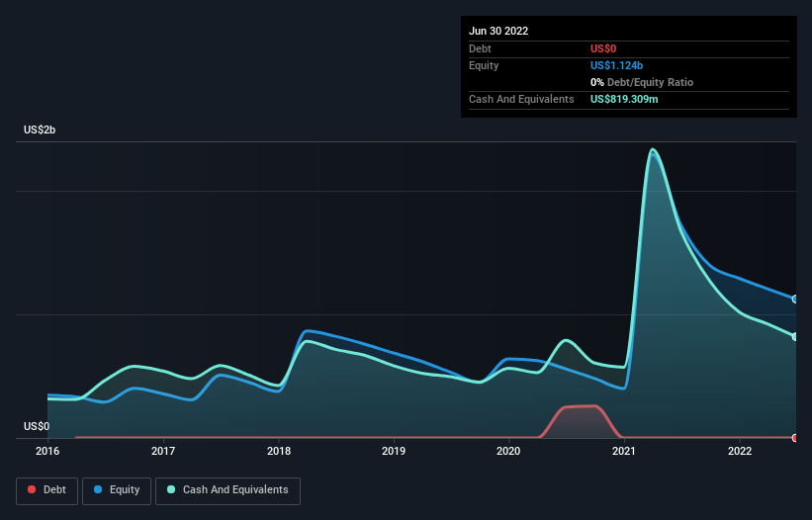Viewport: 812px width, 520px height.
Task: Toggle Cash And Equivalents legend button
Action: (x=227, y=490)
